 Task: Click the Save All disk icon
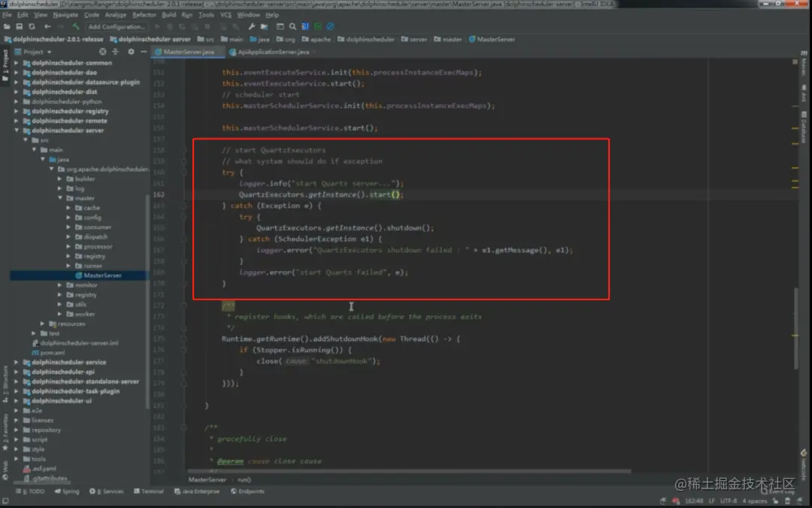(x=19, y=26)
